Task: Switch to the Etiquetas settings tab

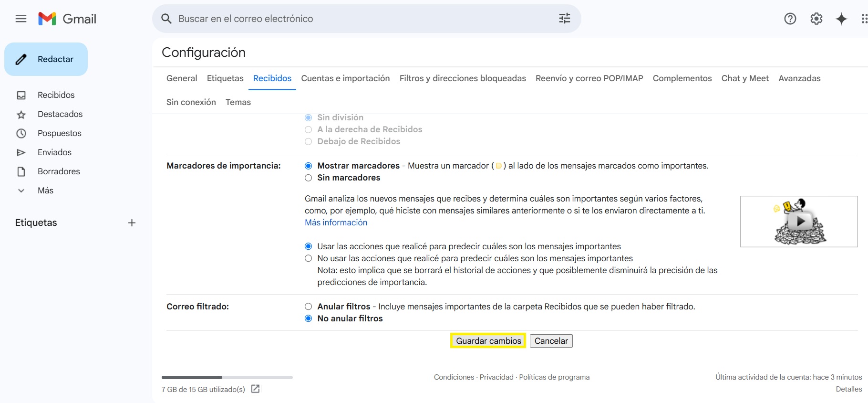Action: pos(225,78)
